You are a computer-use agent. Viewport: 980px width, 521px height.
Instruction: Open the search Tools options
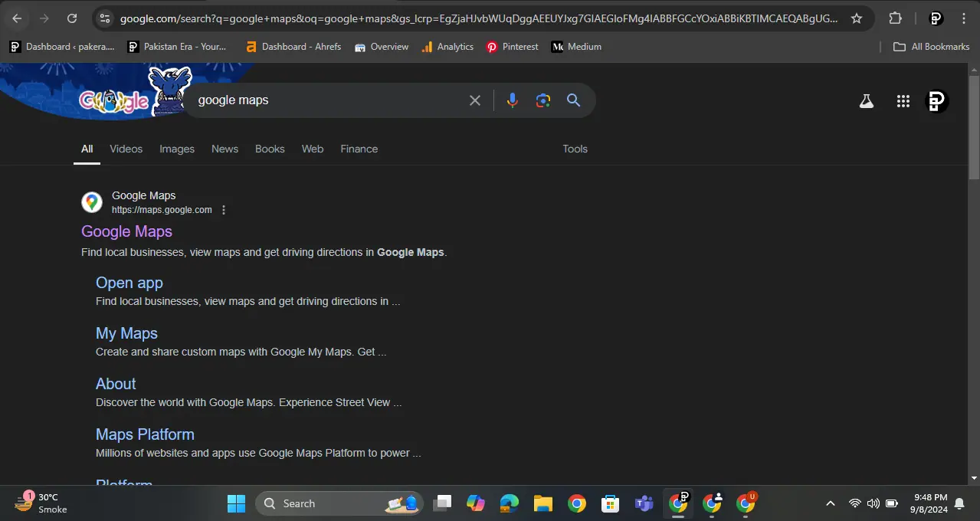coord(575,149)
